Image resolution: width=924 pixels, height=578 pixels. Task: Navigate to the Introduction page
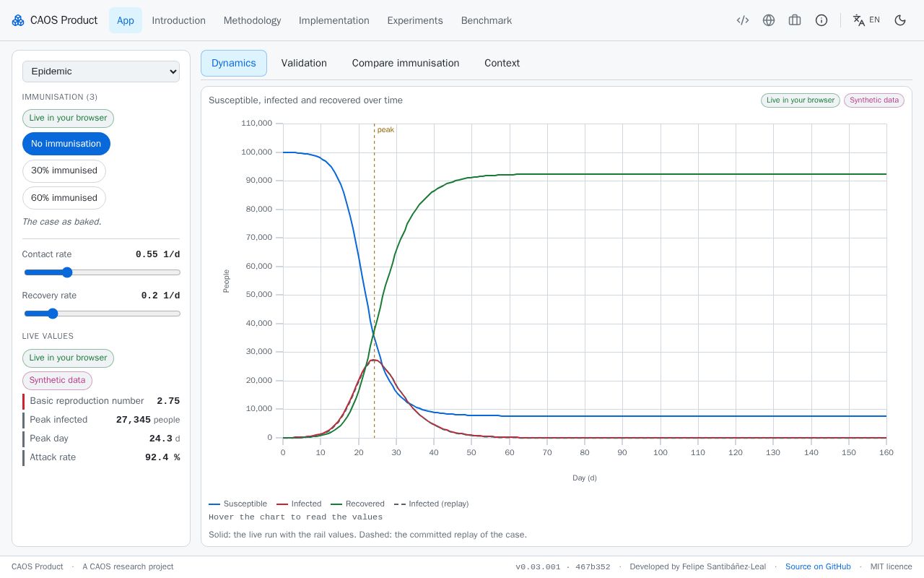click(179, 20)
